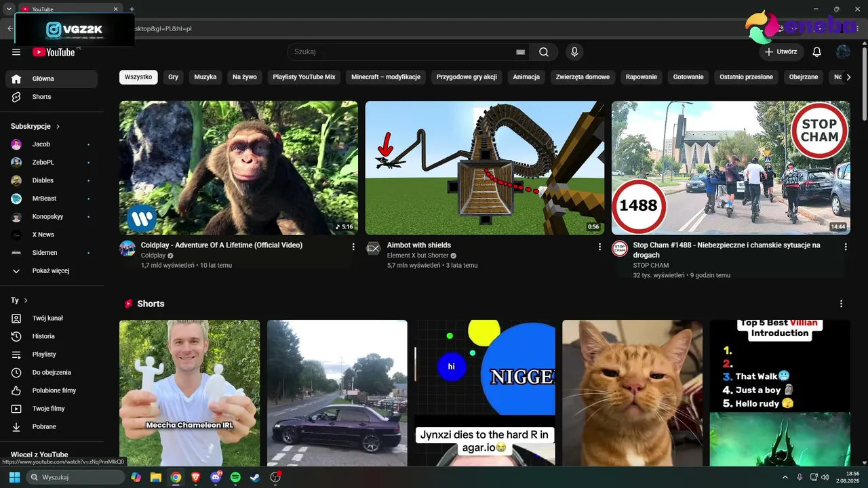Open the Element X but Shorter avatar
Image resolution: width=868 pixels, height=488 pixels.
pyautogui.click(x=374, y=248)
